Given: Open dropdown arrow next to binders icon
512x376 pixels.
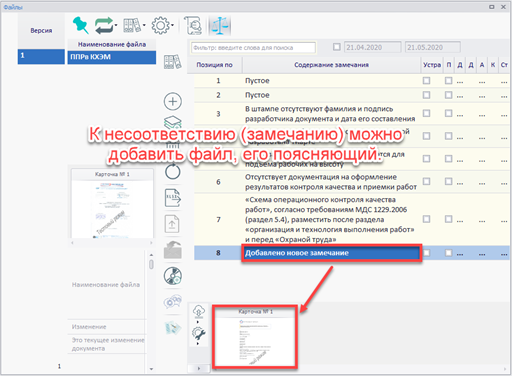Looking at the screenshot, I should coord(144,25).
